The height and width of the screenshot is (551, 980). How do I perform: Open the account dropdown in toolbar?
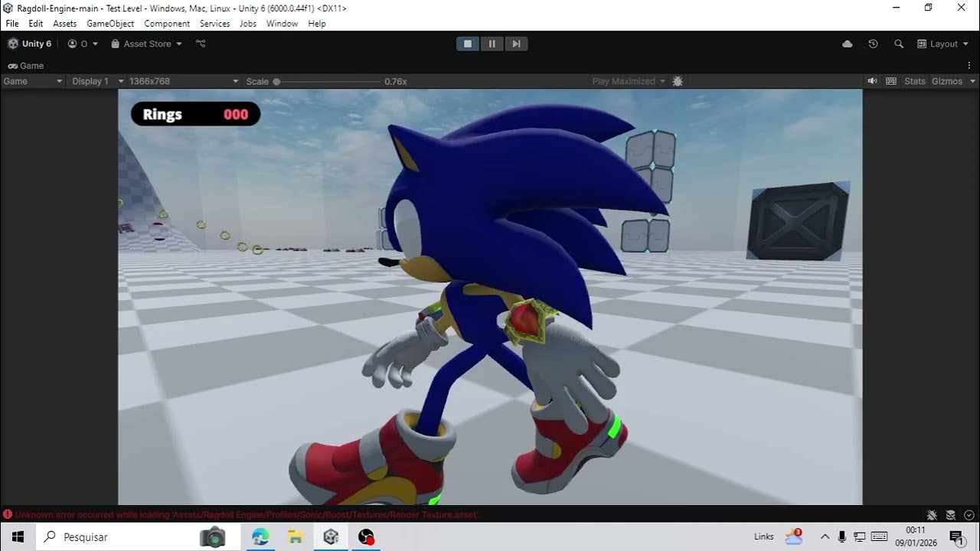[83, 44]
